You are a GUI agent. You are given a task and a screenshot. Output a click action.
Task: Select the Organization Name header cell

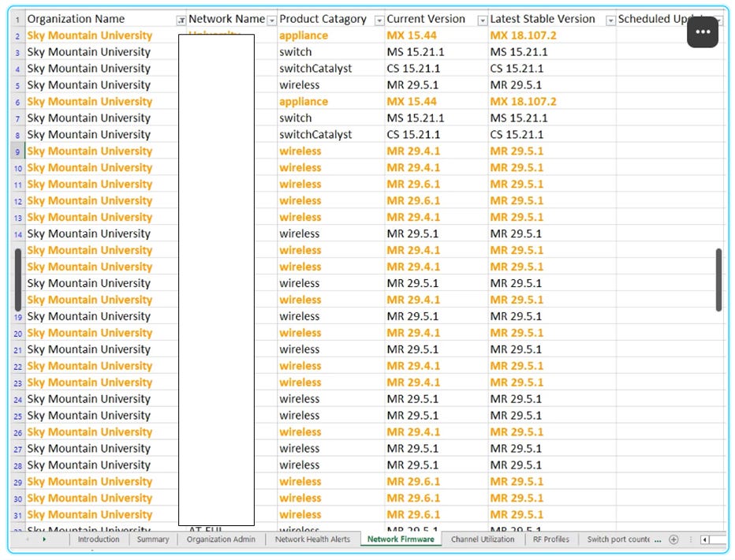point(106,19)
